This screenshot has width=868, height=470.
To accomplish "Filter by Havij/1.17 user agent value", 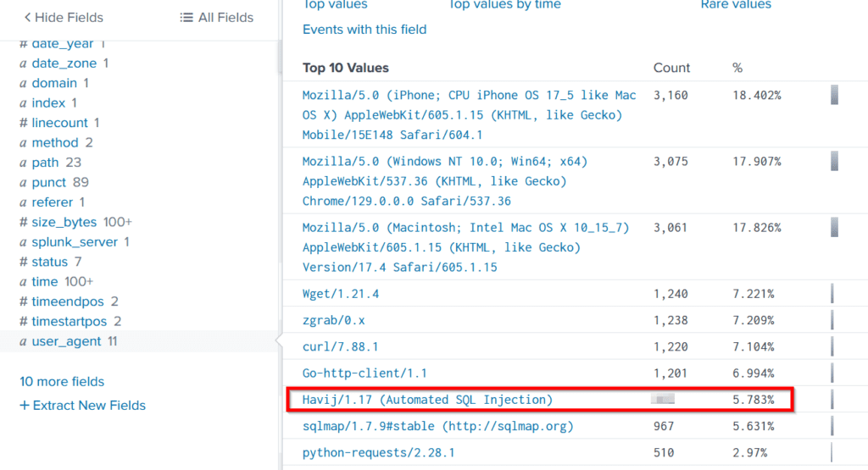I will [x=427, y=400].
